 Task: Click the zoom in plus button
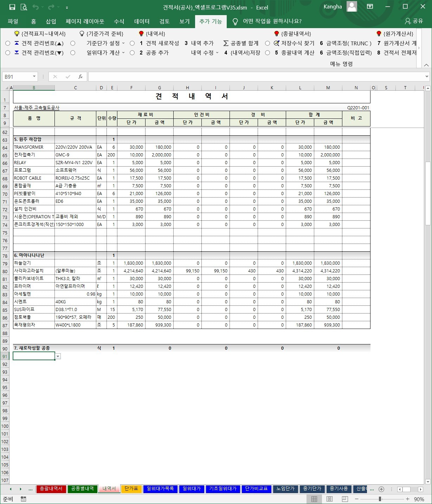408,499
